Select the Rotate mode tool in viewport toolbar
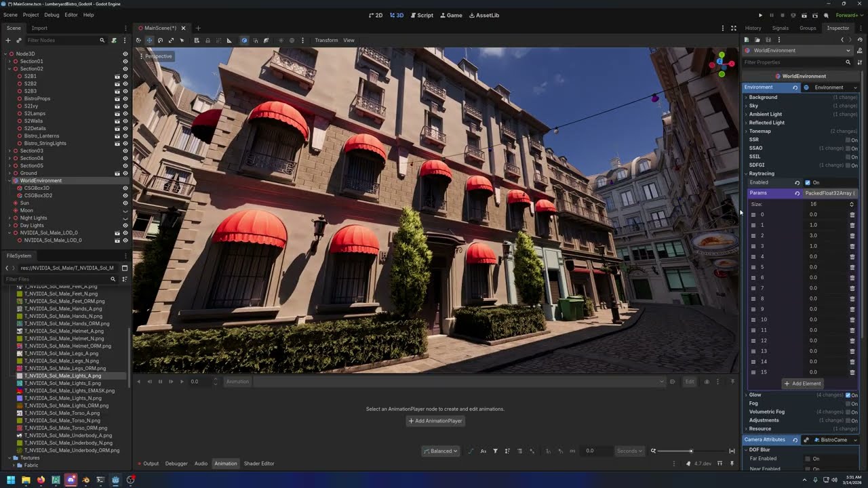 tap(160, 40)
